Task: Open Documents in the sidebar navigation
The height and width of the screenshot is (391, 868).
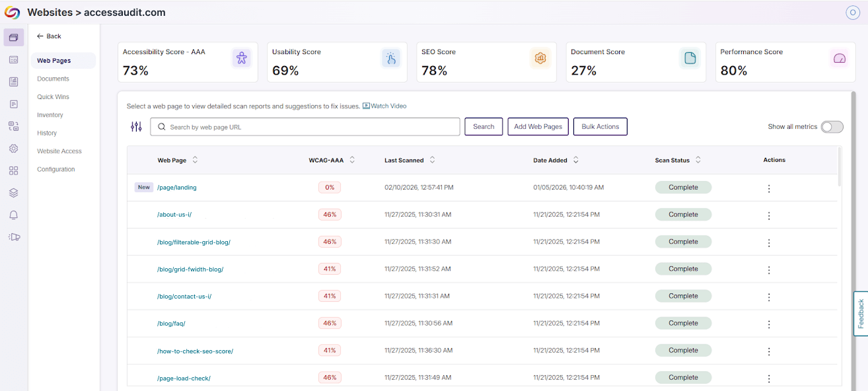Action: point(53,78)
